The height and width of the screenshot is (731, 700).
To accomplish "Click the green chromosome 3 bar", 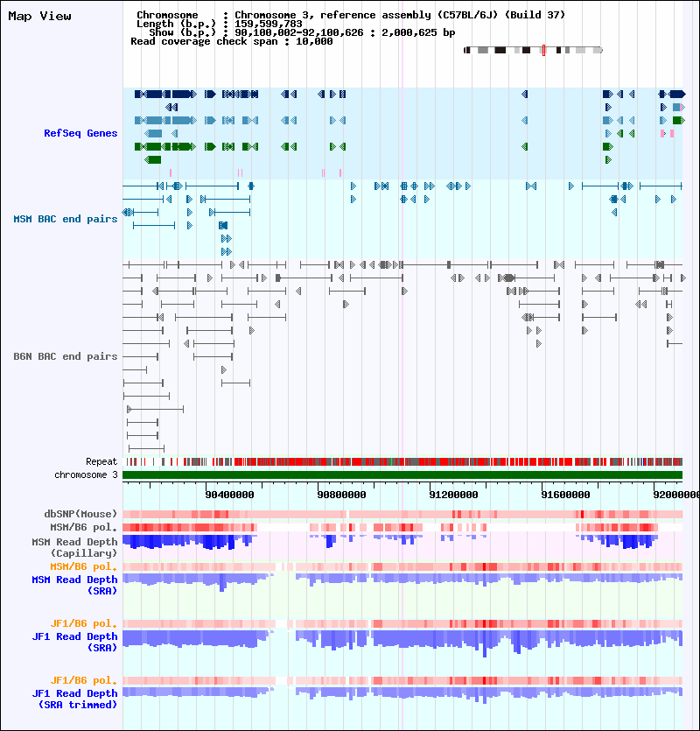I will [402, 475].
